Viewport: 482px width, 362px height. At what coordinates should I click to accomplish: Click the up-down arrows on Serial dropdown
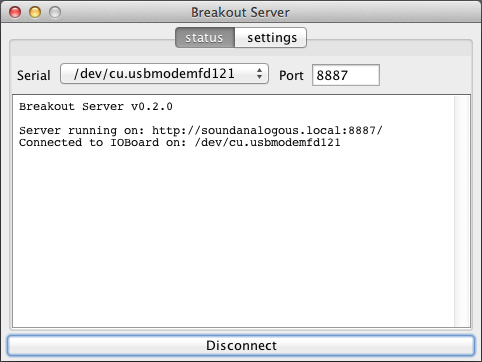pos(260,74)
